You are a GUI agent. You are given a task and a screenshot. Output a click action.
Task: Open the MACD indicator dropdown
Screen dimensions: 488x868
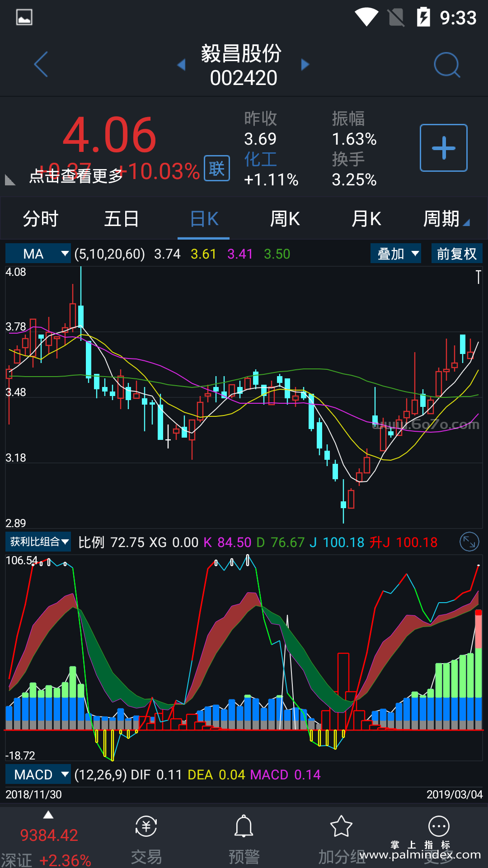coord(38,774)
